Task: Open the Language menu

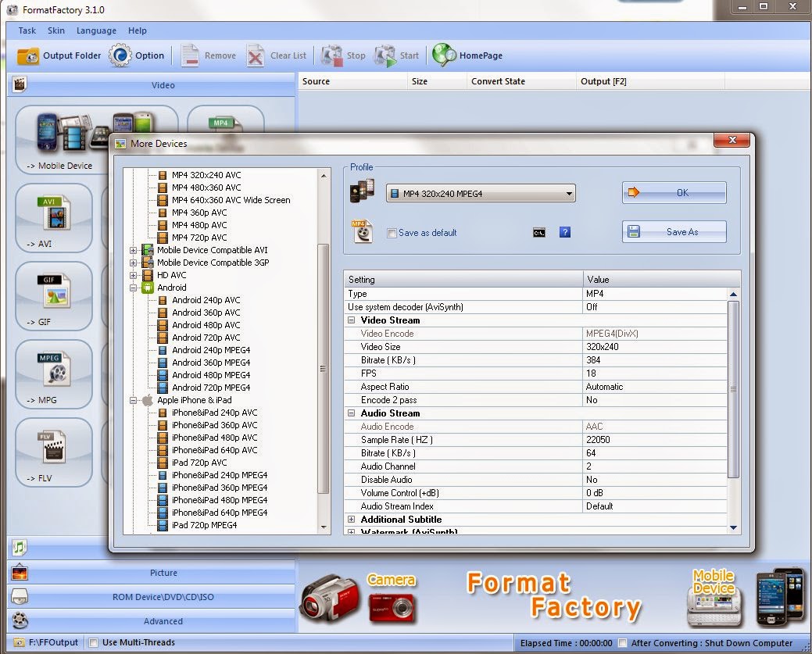Action: (96, 30)
